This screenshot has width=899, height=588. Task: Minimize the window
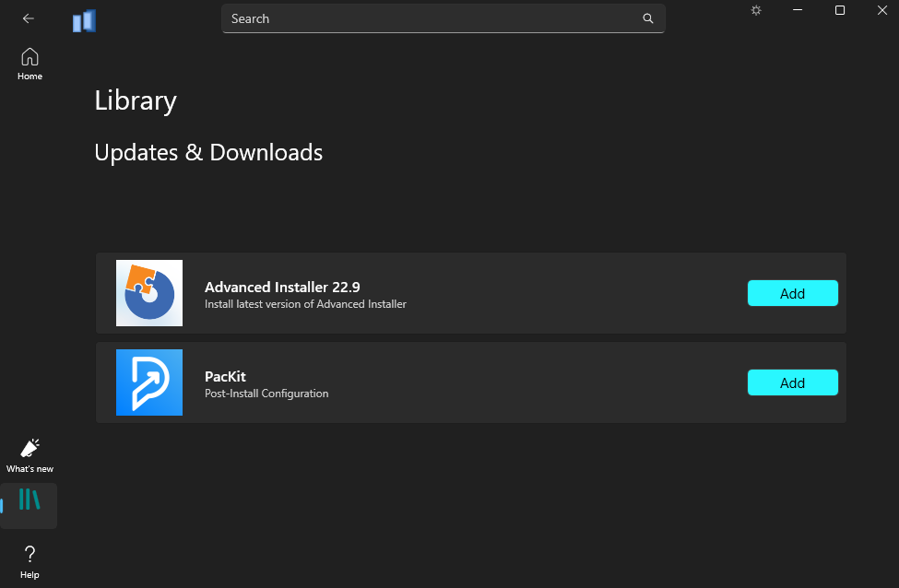tap(798, 10)
